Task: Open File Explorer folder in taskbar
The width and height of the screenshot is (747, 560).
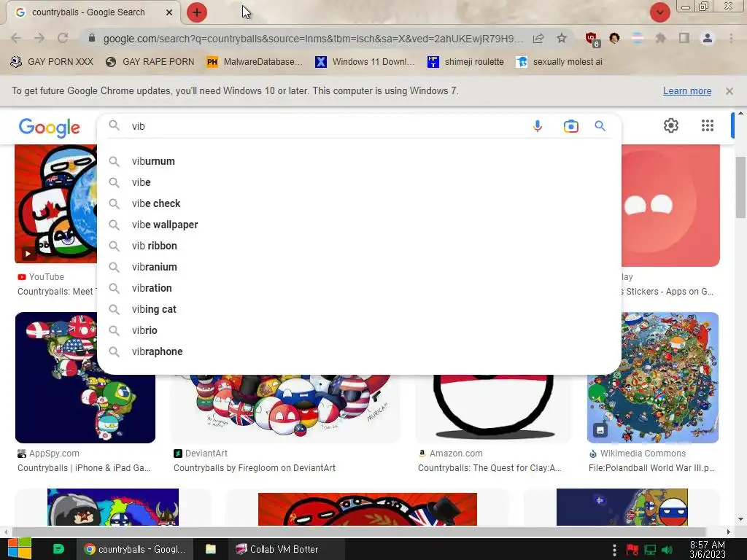Action: 211,549
